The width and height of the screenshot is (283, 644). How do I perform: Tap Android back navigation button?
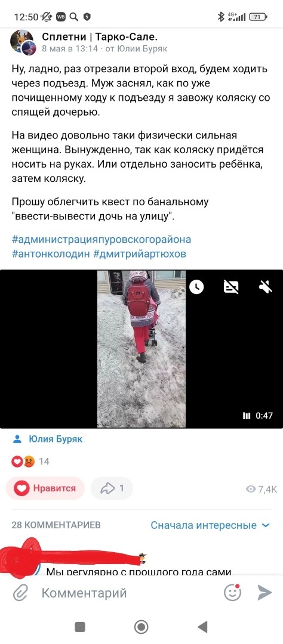coord(202,627)
